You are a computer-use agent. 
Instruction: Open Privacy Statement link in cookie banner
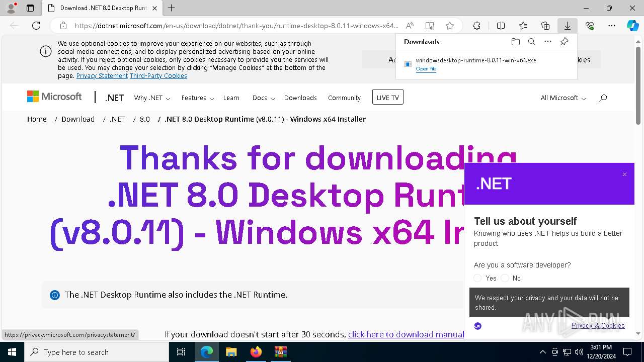[102, 76]
